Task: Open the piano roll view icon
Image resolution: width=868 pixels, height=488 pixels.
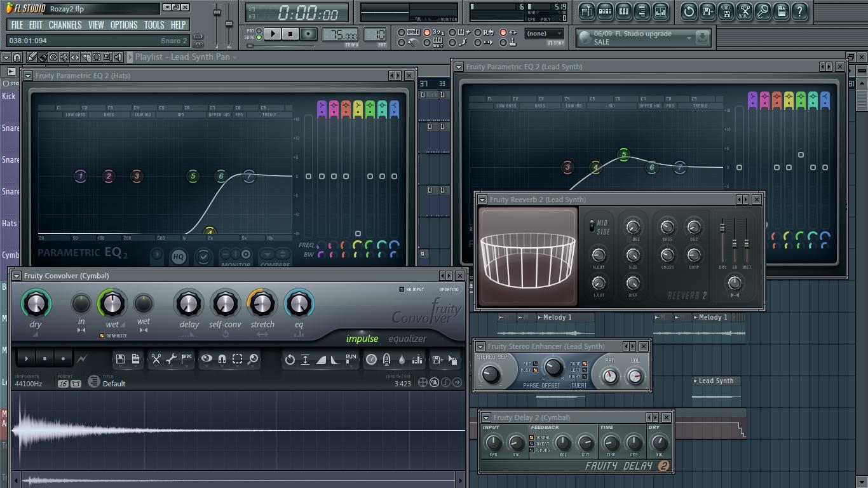Action: (x=623, y=11)
